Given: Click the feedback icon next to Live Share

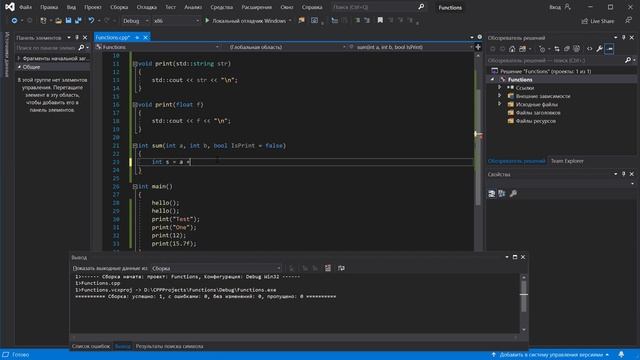Looking at the screenshot, I should (x=628, y=20).
